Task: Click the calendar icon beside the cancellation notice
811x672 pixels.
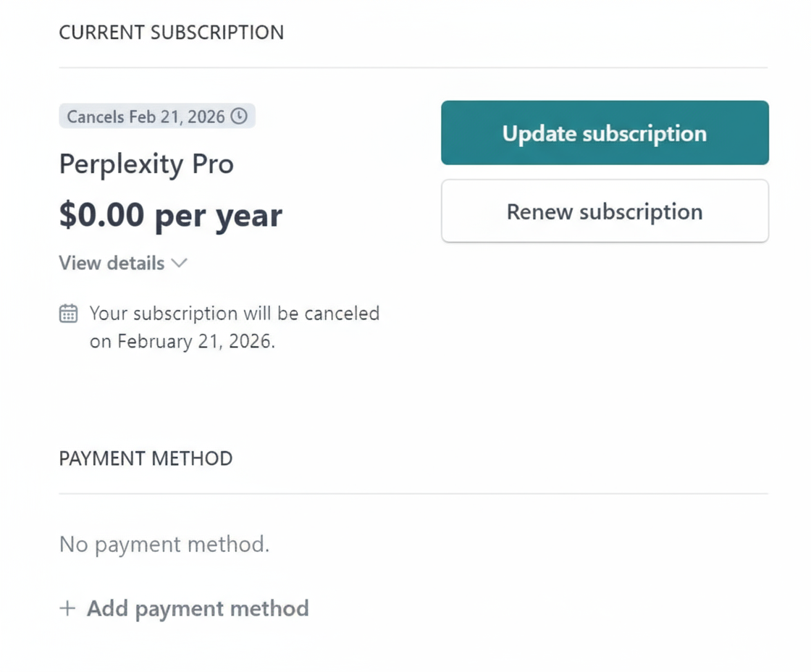Action: [68, 314]
